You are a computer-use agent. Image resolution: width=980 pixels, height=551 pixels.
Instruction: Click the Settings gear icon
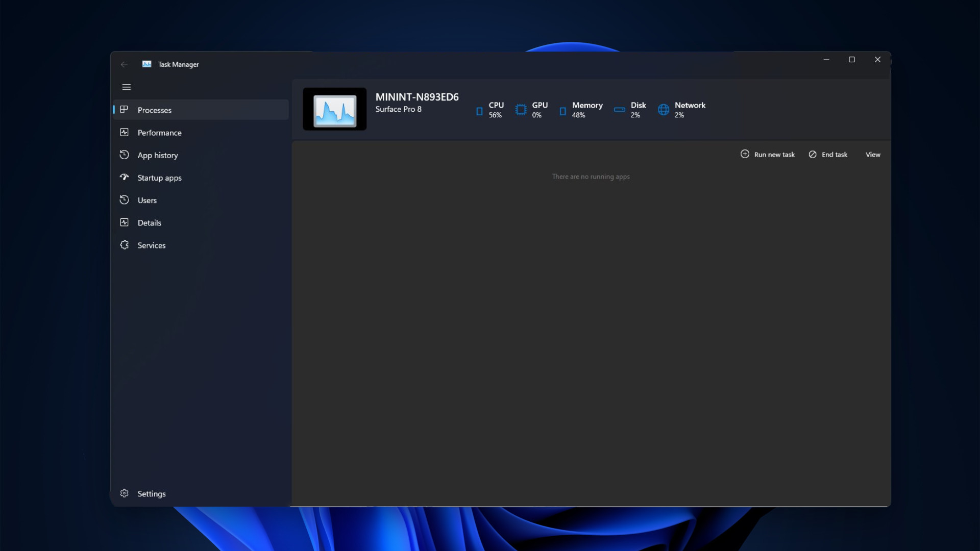point(124,493)
